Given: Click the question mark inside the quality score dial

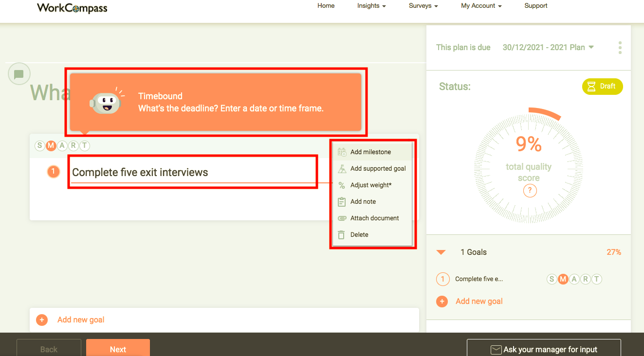Looking at the screenshot, I should point(530,191).
